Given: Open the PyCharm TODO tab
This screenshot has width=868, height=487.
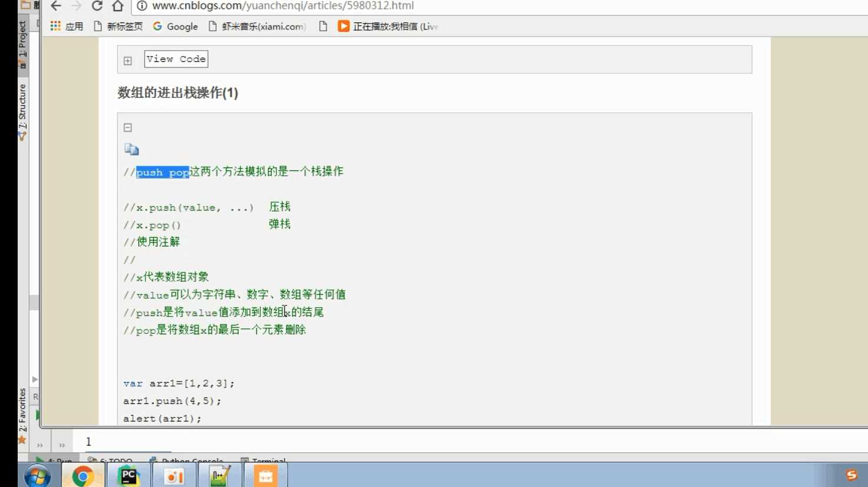Looking at the screenshot, I should pos(110,459).
